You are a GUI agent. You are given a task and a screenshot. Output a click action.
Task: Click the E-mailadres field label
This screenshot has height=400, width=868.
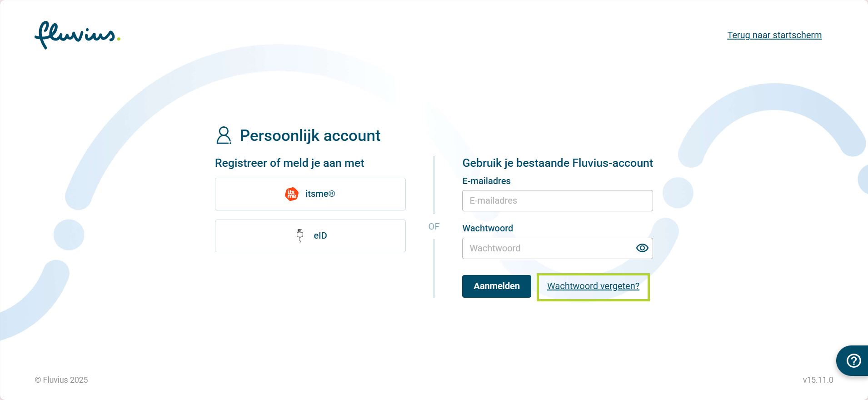click(x=486, y=181)
